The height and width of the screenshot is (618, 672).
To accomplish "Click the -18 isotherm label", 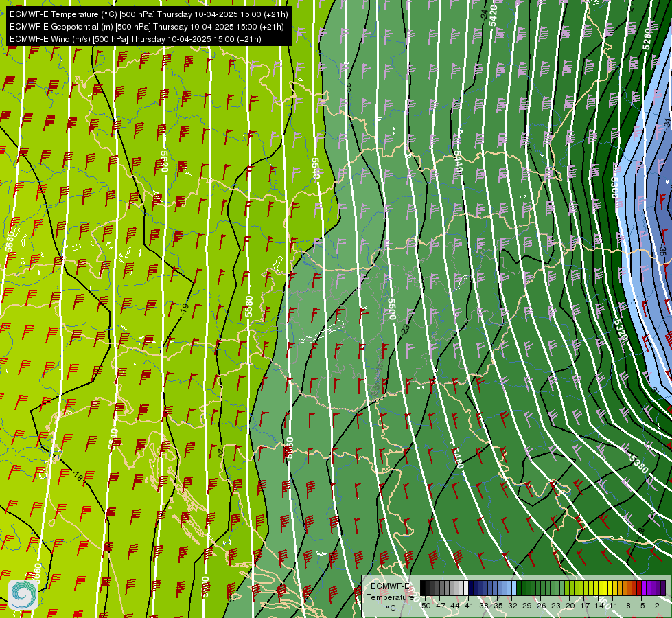I will click(78, 476).
